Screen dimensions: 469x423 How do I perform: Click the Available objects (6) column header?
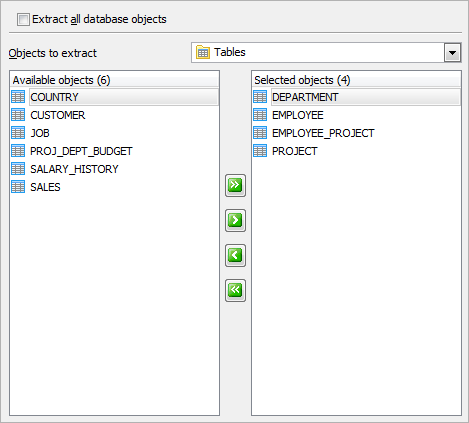tap(114, 80)
